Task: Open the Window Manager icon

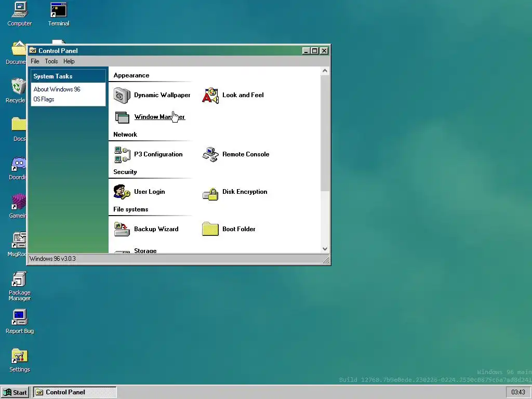Action: click(x=122, y=117)
